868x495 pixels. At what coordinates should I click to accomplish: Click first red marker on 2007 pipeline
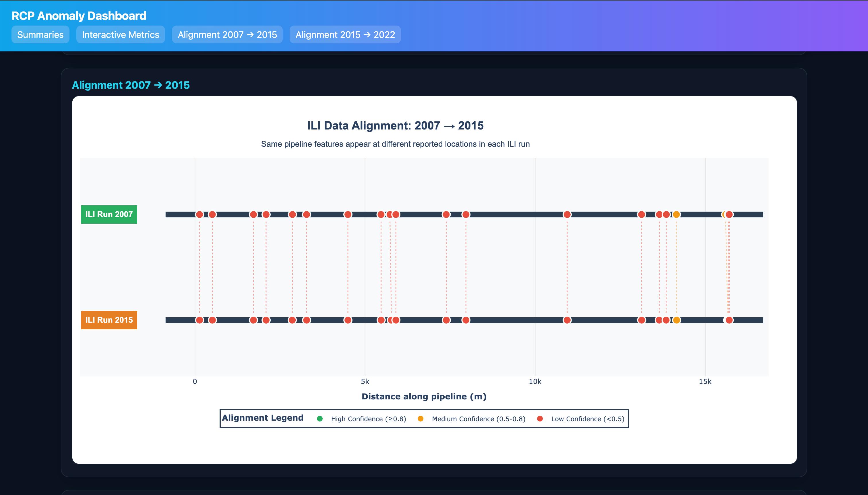199,214
